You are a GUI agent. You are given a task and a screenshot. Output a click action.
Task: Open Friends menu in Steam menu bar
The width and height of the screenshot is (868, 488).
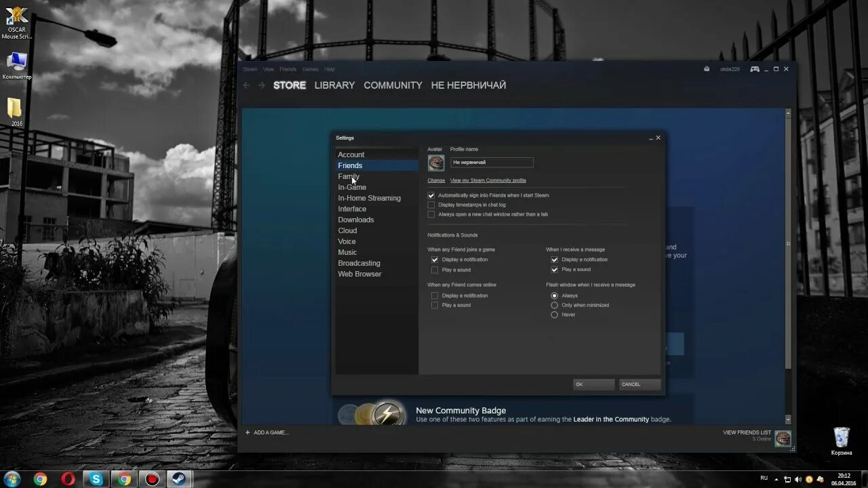288,69
